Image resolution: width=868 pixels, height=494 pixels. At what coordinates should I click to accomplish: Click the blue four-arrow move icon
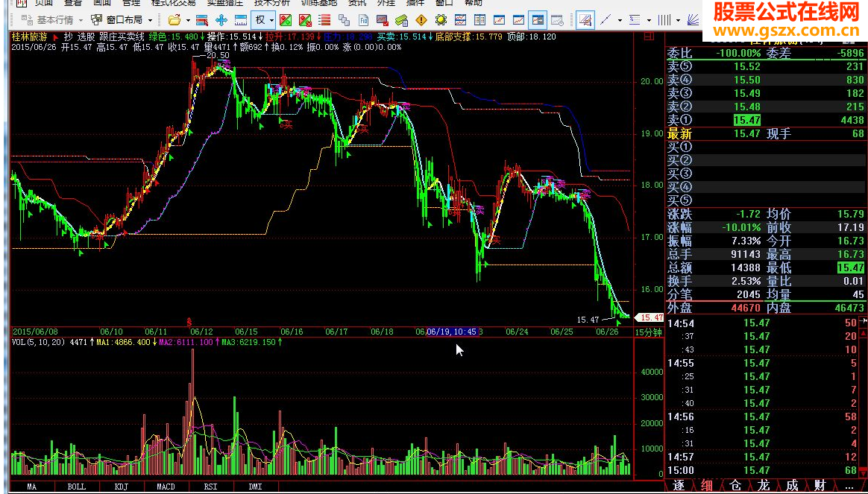pos(221,20)
